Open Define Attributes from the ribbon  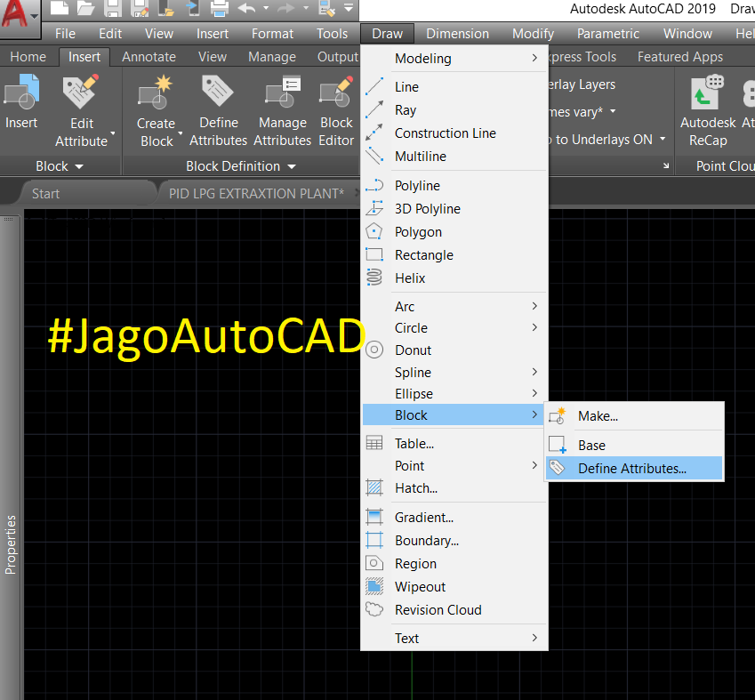point(218,111)
